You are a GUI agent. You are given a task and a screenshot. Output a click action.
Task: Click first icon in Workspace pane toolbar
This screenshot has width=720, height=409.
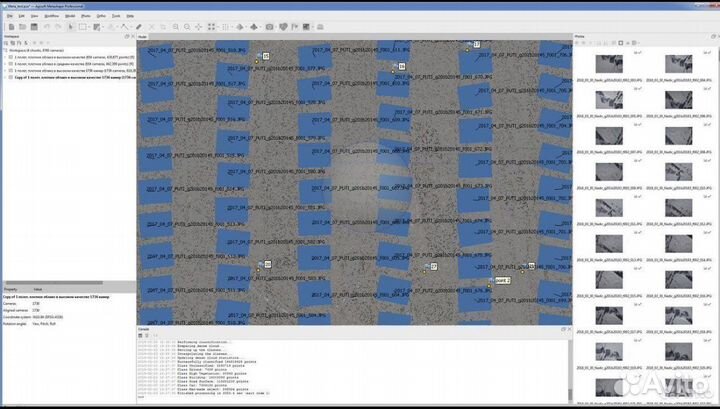tap(6, 43)
